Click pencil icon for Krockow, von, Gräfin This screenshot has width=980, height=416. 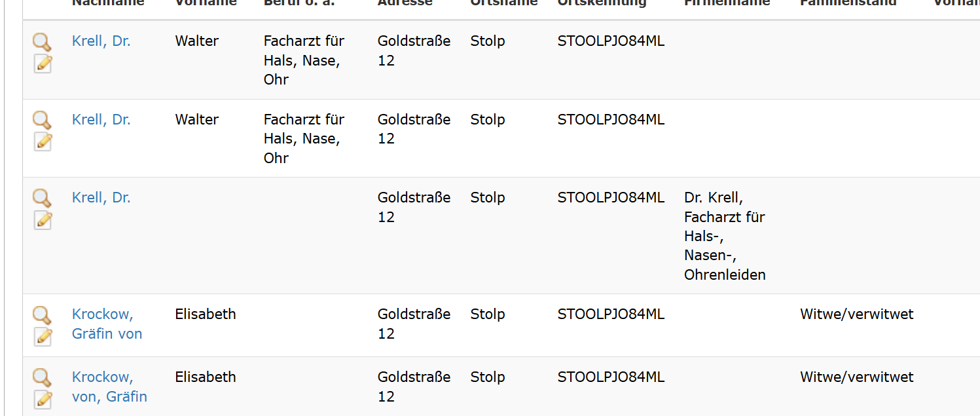click(43, 399)
